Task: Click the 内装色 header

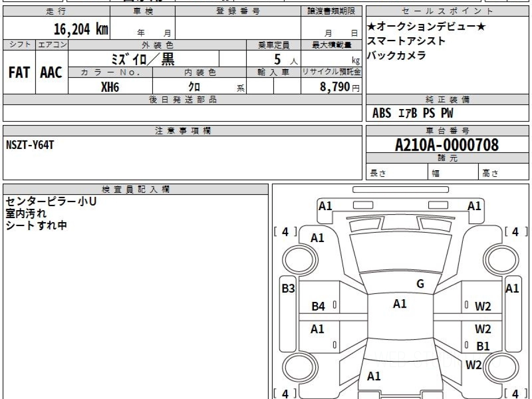Action: pyautogui.click(x=199, y=72)
